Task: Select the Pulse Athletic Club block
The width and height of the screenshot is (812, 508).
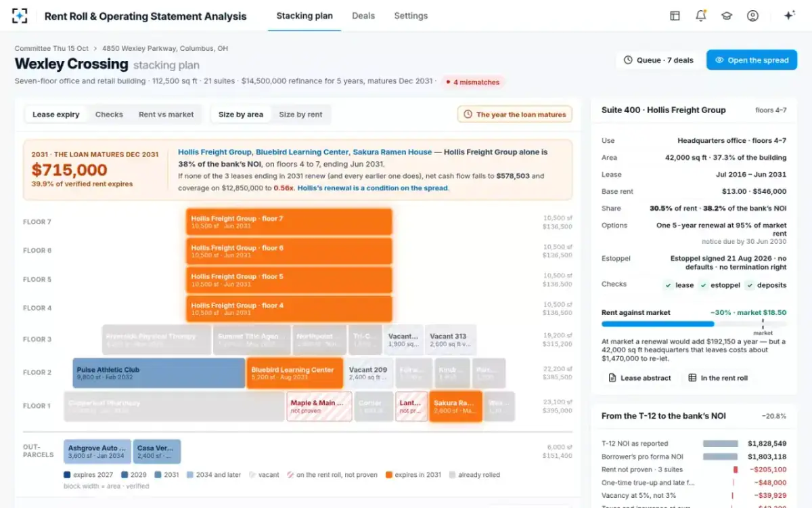Action: [x=159, y=373]
